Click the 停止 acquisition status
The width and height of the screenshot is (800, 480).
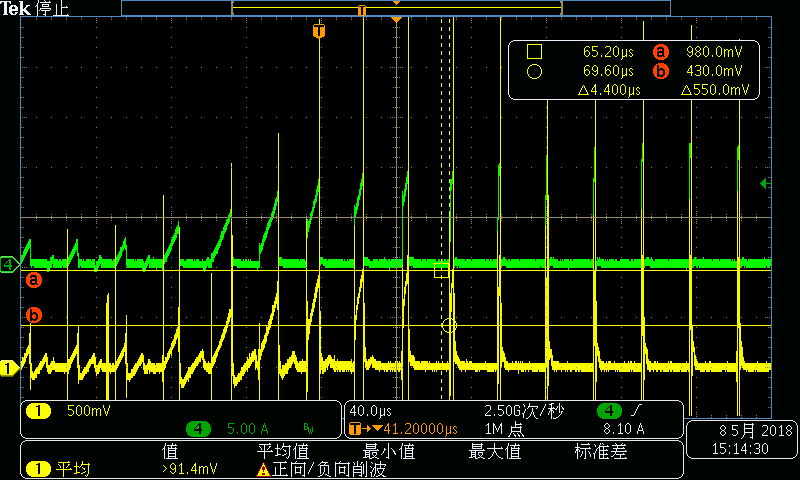(x=52, y=8)
